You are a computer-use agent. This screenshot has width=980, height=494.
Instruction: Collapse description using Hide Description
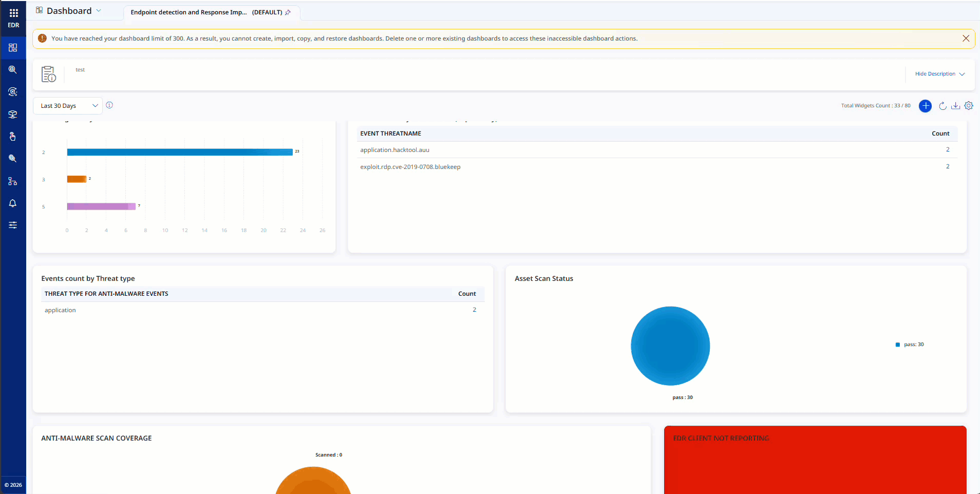939,74
